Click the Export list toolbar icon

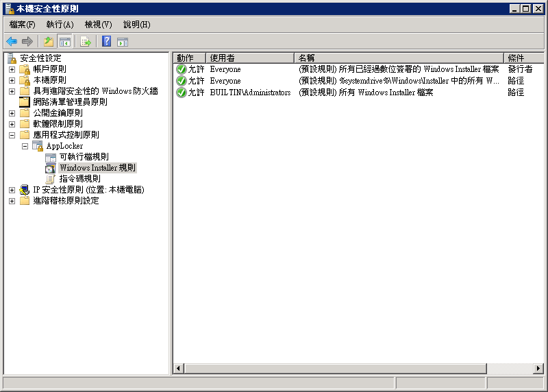(86, 42)
